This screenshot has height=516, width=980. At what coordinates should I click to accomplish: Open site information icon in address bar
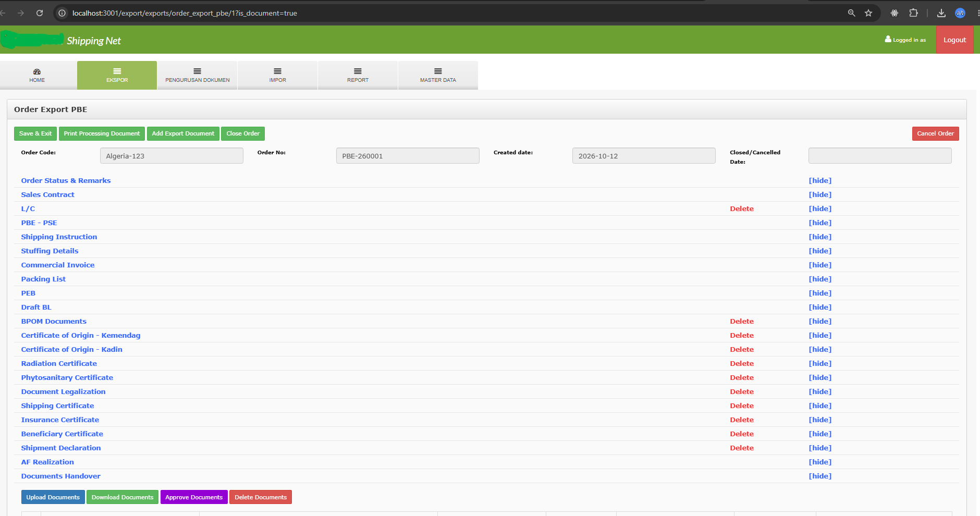coord(62,13)
